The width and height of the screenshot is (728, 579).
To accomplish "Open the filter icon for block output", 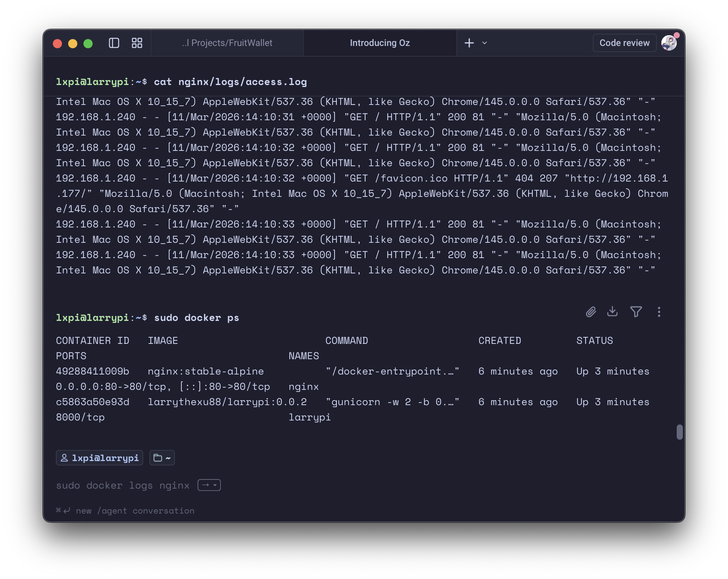I will pyautogui.click(x=636, y=312).
